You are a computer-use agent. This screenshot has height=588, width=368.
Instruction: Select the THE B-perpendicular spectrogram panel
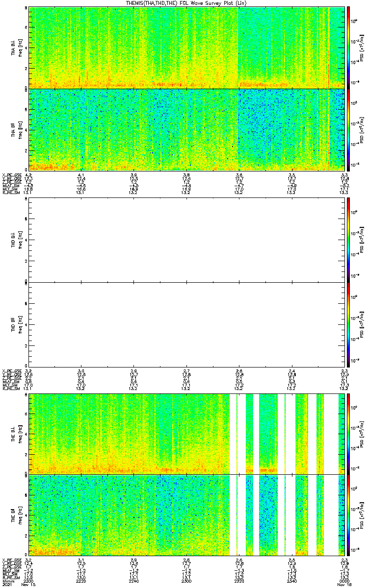click(x=187, y=433)
